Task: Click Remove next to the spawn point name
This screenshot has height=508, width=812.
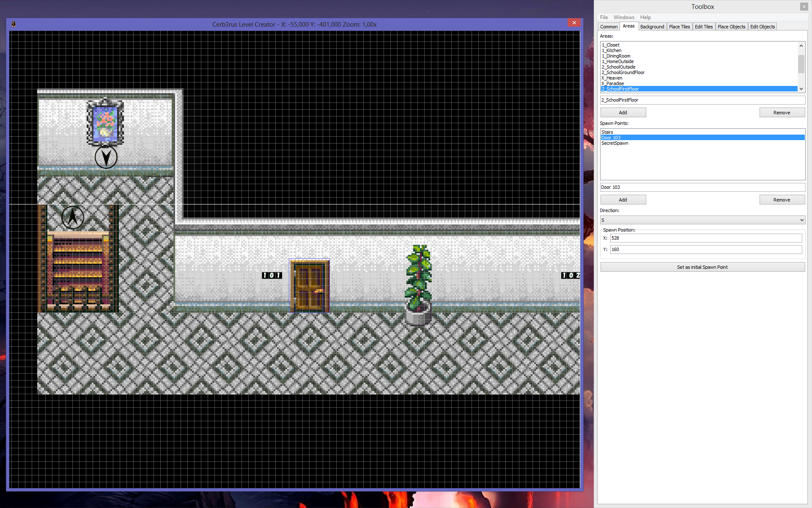Action: pyautogui.click(x=782, y=199)
